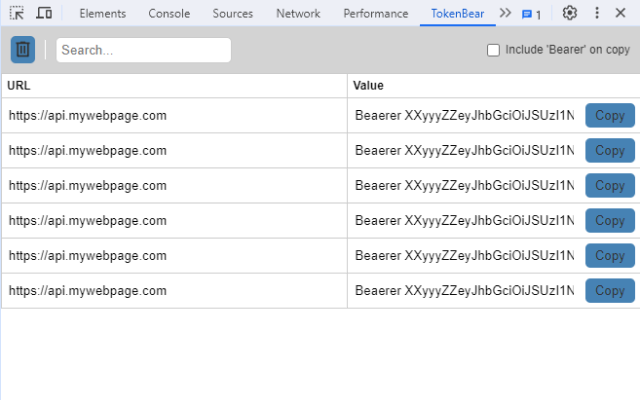Open the console messages issue counter
The image size is (640, 400).
[x=532, y=14]
